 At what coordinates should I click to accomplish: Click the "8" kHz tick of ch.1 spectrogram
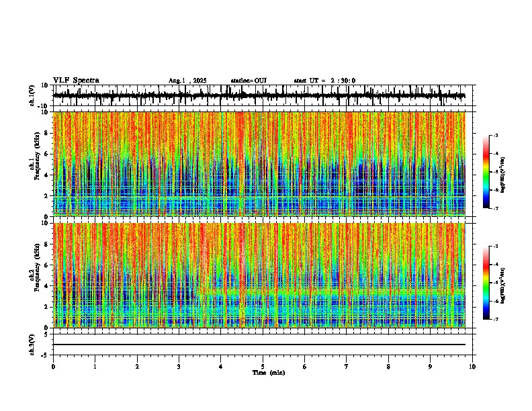(46, 133)
